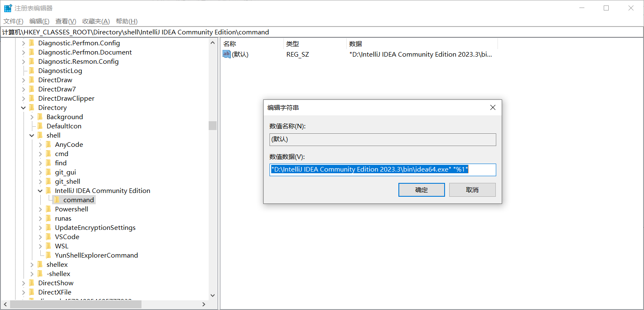Click the folder icon beside YunShellExplorerCommand
This screenshot has height=310, width=644.
[x=49, y=255]
